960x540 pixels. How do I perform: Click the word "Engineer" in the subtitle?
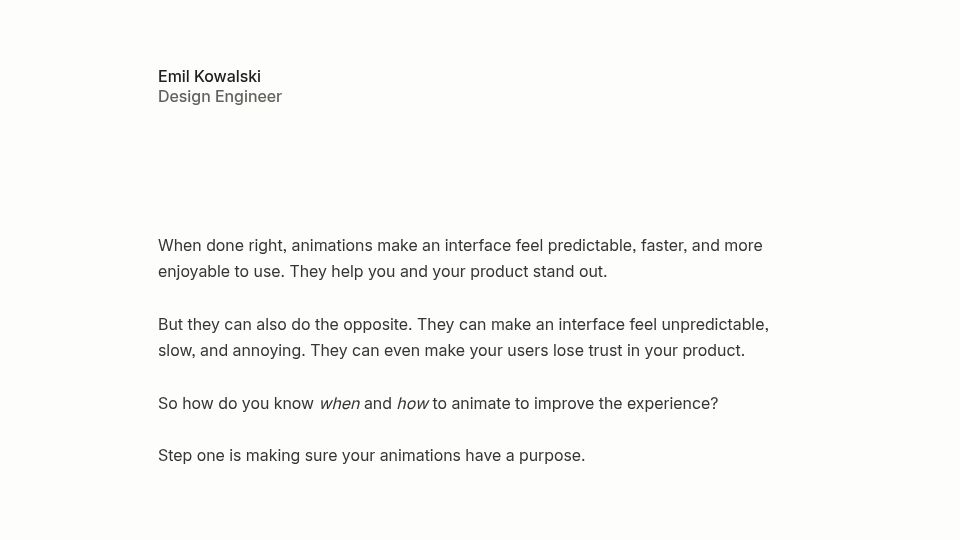248,97
